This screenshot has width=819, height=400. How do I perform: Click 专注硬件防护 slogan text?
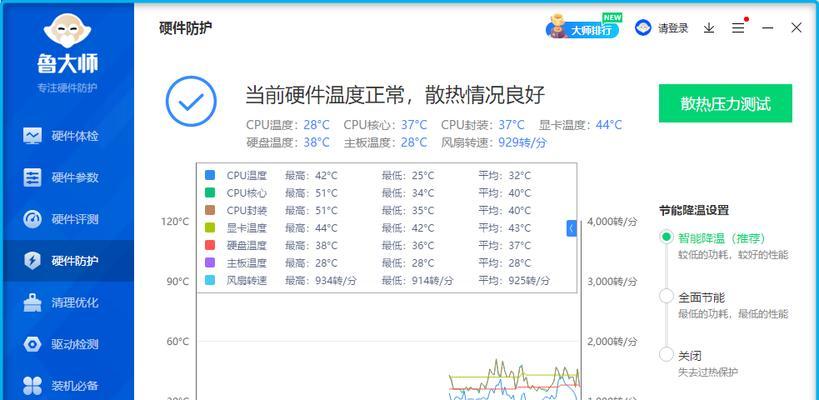click(67, 88)
